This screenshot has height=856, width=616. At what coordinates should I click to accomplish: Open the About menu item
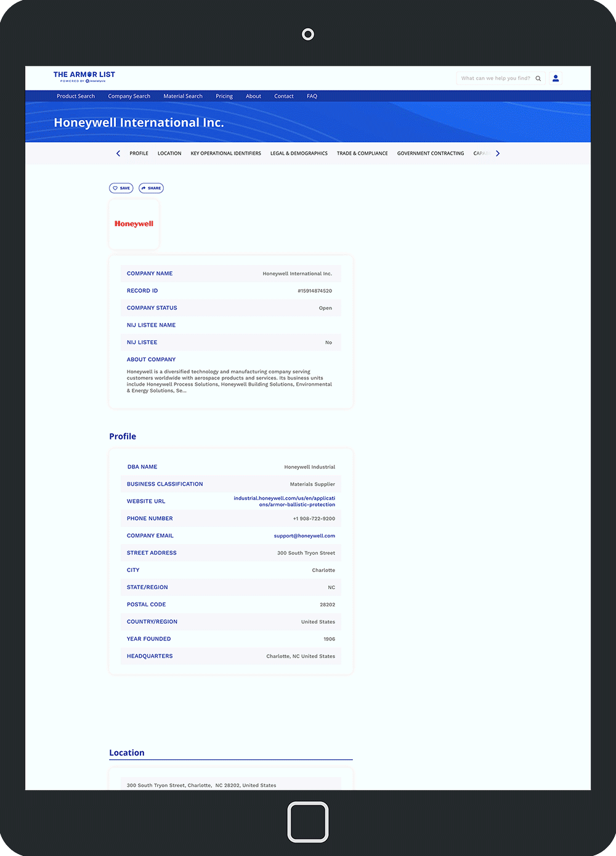click(x=253, y=96)
